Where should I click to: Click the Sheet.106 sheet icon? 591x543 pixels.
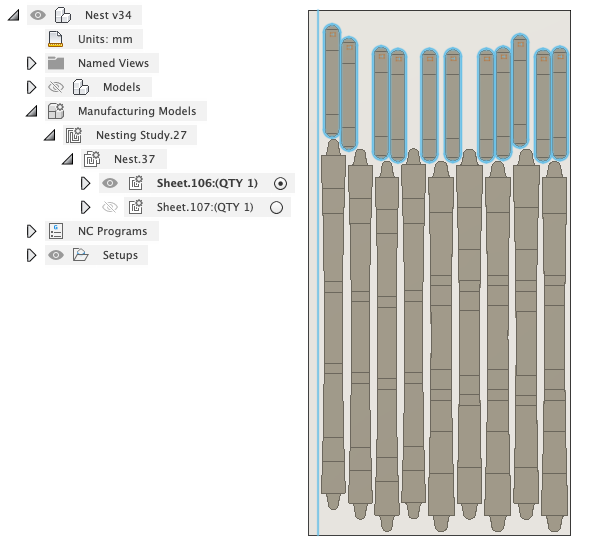pyautogui.click(x=136, y=183)
